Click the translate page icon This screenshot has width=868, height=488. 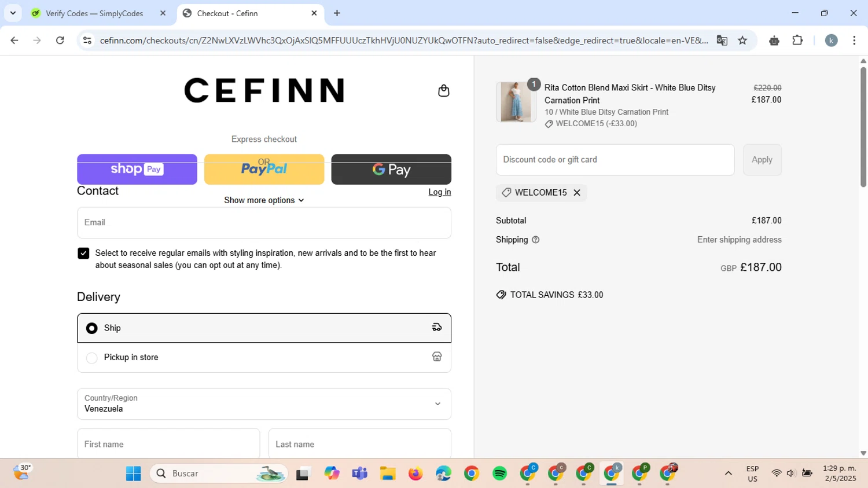tap(722, 41)
